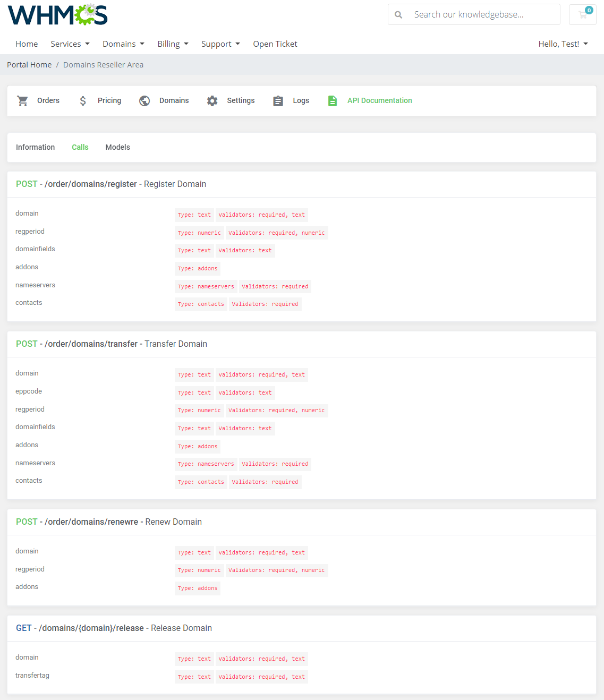Click the API Documentation file icon
Image resolution: width=604 pixels, height=700 pixels.
(333, 100)
